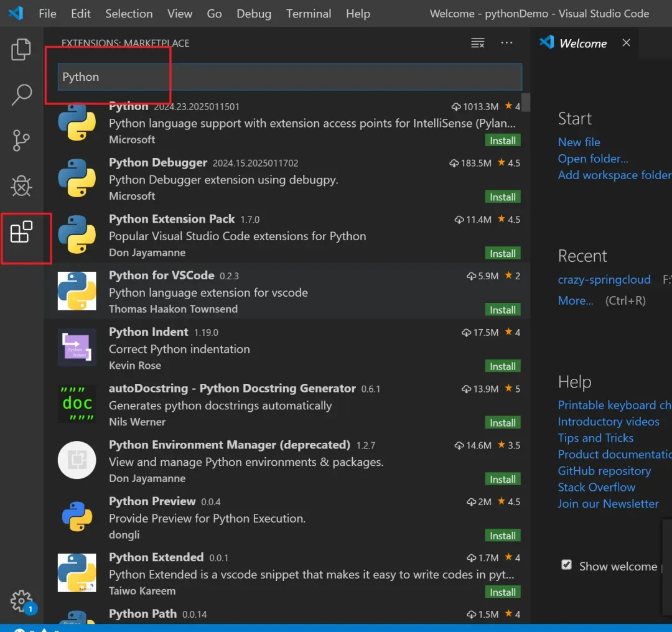The image size is (672, 632).
Task: Install Python for VSCode extension
Action: [x=503, y=310]
